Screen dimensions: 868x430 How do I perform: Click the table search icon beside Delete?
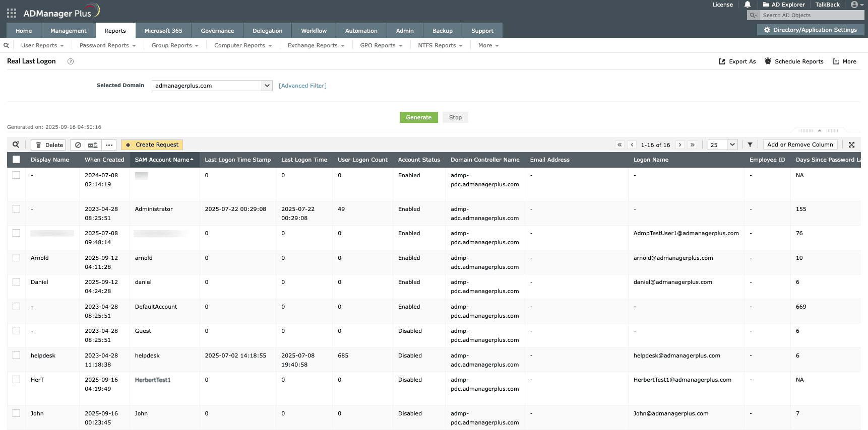pos(16,145)
